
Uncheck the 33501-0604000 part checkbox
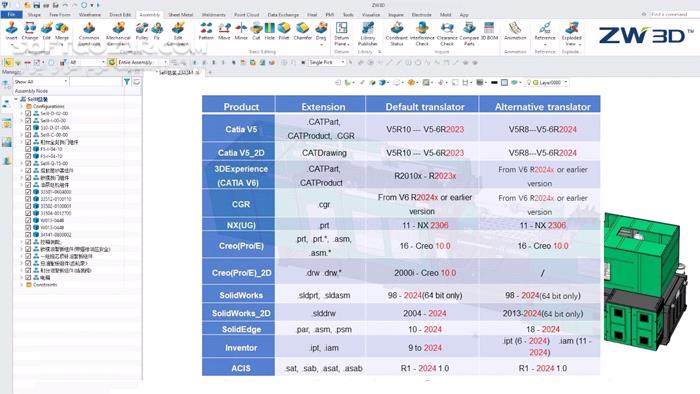point(28,192)
